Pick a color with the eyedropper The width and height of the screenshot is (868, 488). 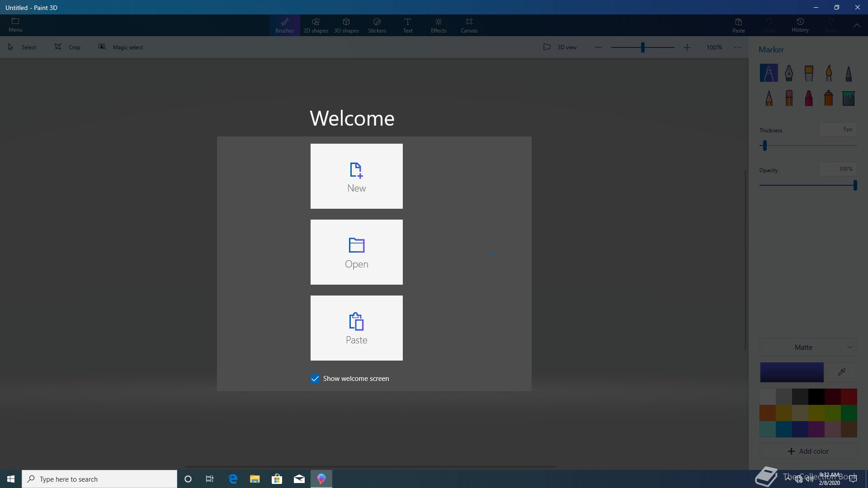(841, 372)
